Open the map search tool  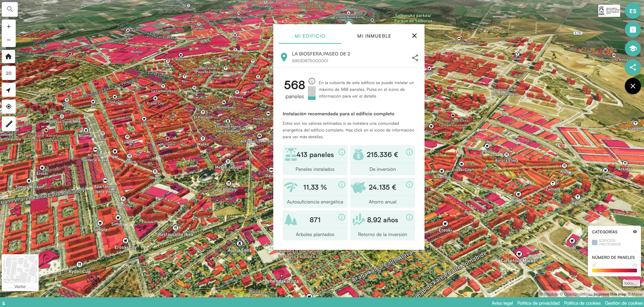coord(9,9)
